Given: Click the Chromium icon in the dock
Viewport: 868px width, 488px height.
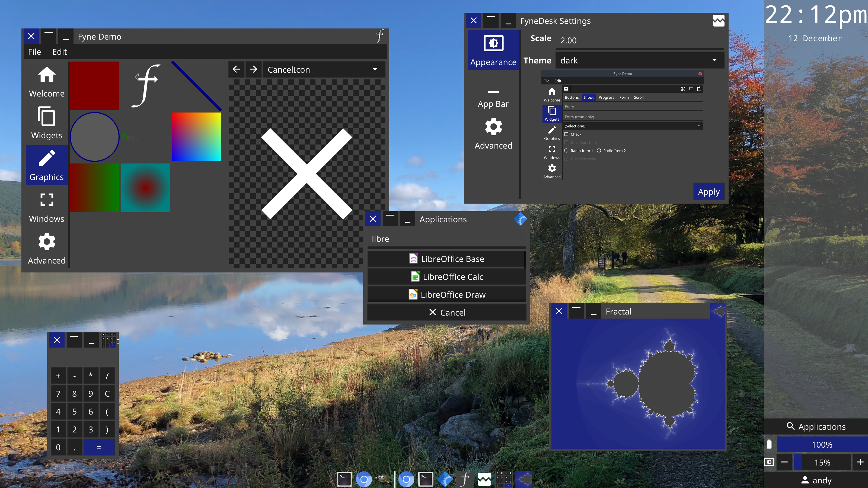Looking at the screenshot, I should 363,479.
